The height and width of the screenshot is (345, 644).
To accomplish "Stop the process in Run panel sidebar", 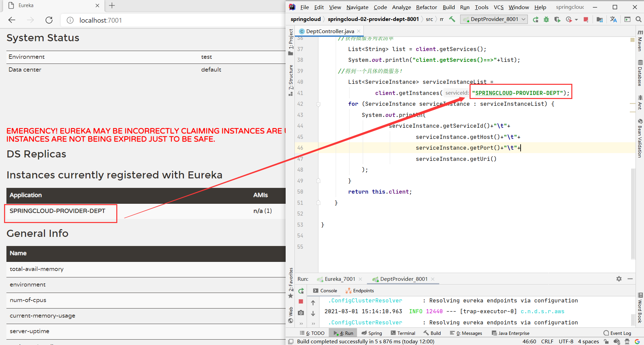I will [301, 301].
